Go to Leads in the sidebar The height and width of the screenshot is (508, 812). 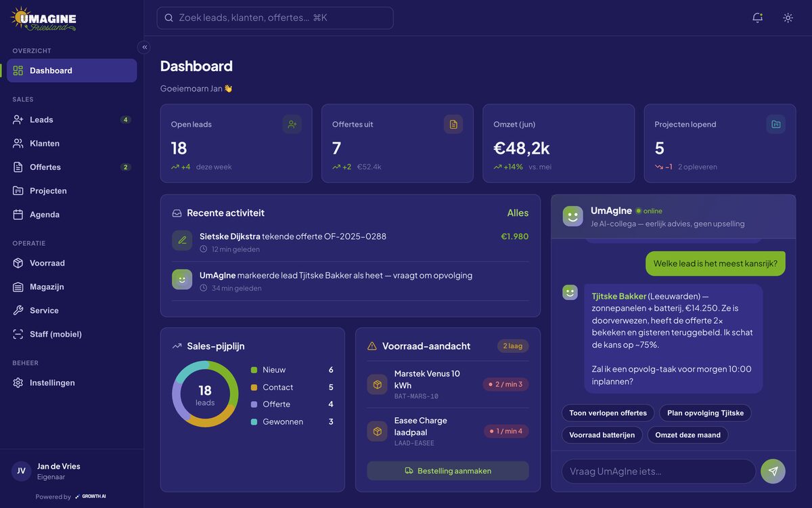(72, 119)
